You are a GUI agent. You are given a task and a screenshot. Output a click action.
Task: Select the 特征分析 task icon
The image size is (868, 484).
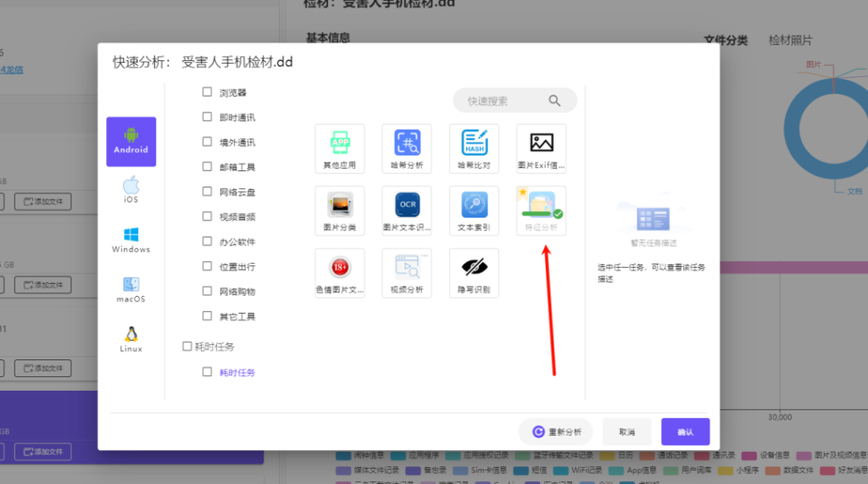point(542,211)
